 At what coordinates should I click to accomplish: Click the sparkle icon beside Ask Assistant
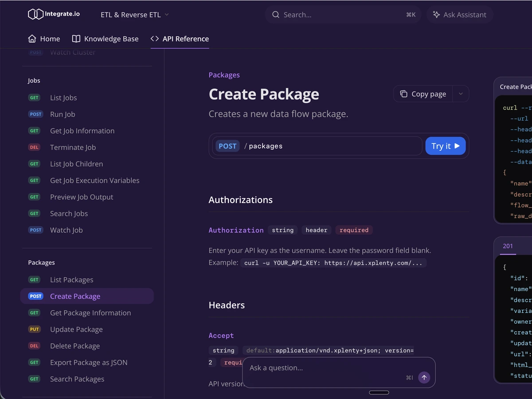(x=436, y=15)
